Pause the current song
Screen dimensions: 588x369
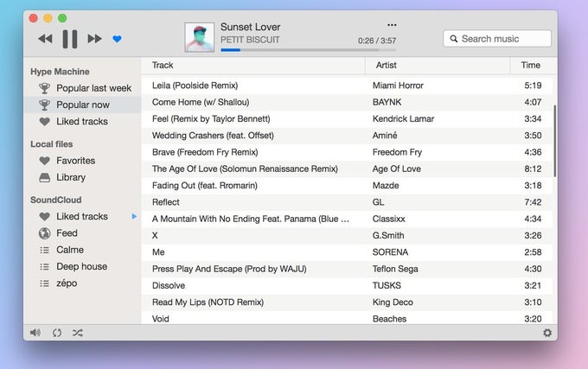[70, 39]
